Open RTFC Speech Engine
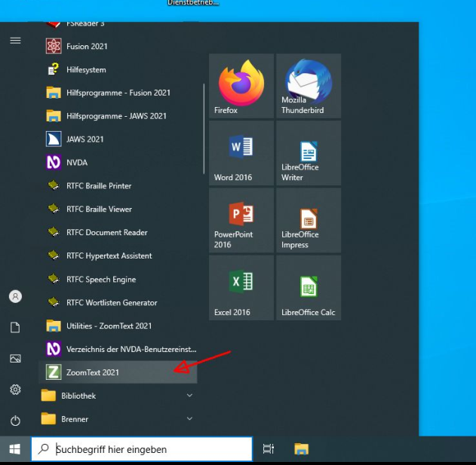 tap(118, 280)
